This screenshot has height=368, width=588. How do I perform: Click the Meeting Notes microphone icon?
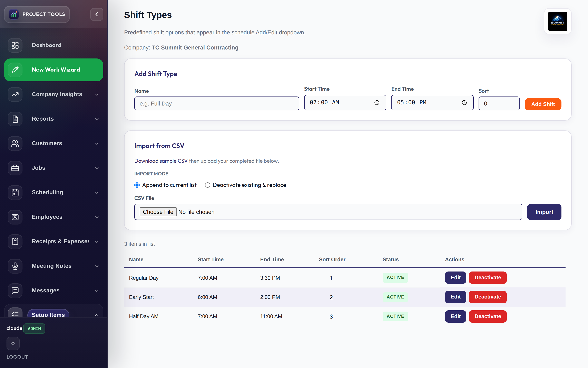(x=15, y=266)
